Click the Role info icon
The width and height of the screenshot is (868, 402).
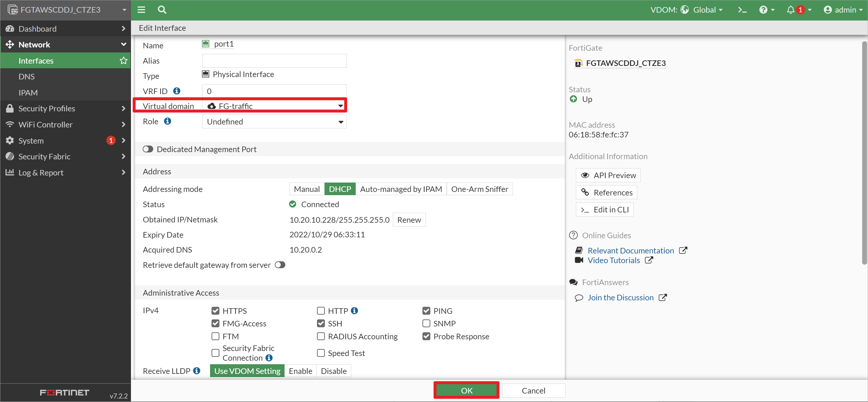pos(168,121)
